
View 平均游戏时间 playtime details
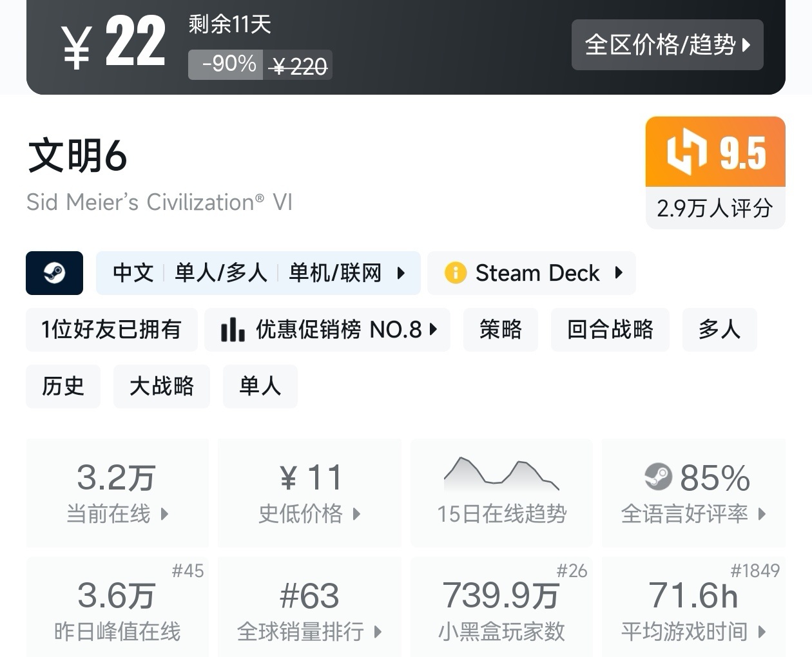[693, 609]
